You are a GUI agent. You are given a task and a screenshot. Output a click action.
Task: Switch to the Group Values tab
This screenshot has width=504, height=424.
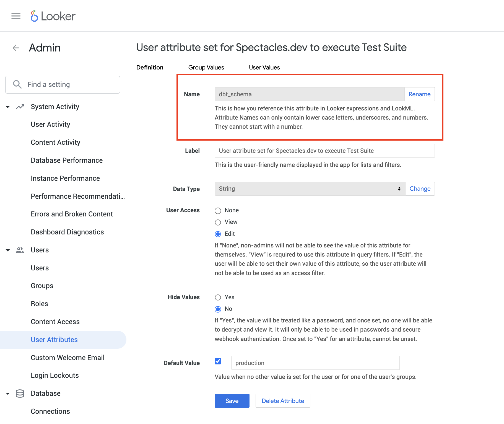[206, 68]
